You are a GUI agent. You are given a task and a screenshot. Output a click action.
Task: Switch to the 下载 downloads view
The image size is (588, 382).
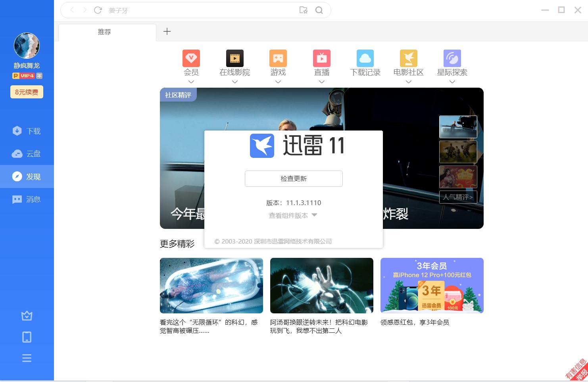(x=27, y=131)
